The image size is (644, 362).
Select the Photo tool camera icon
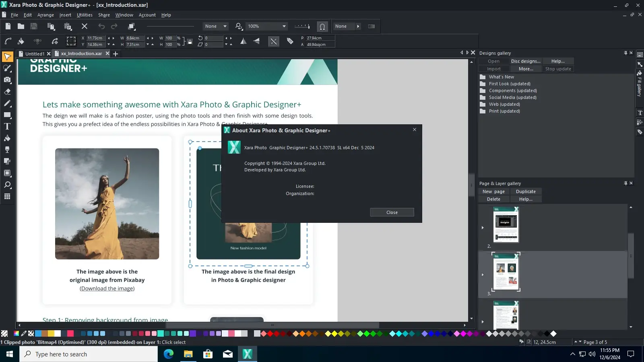tap(7, 80)
